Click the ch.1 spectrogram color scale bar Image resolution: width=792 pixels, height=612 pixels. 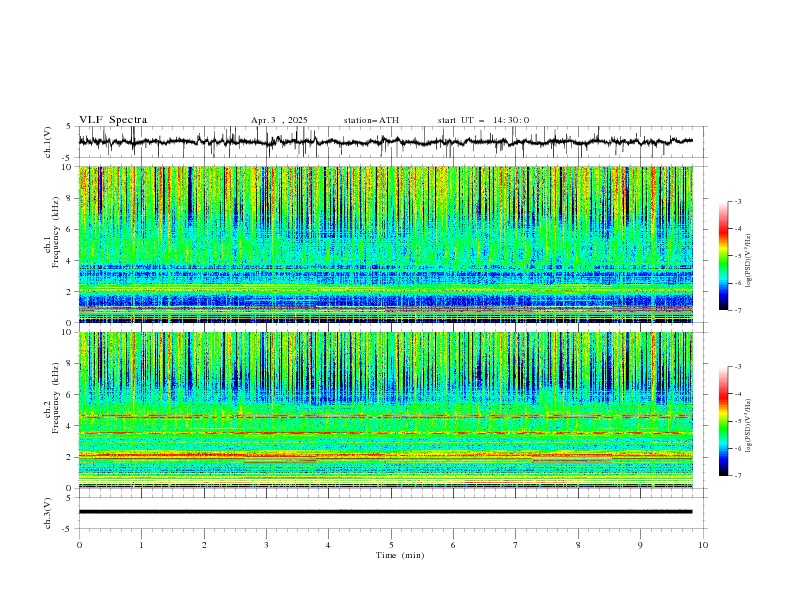pyautogui.click(x=723, y=255)
